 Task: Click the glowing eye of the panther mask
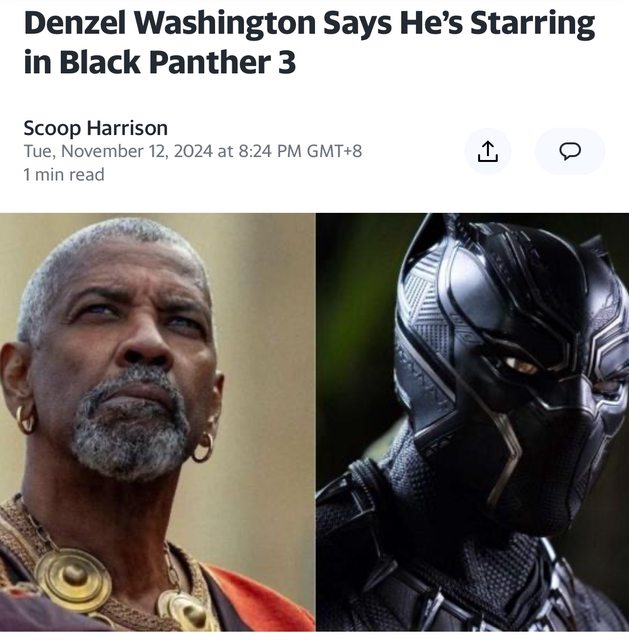tap(522, 366)
